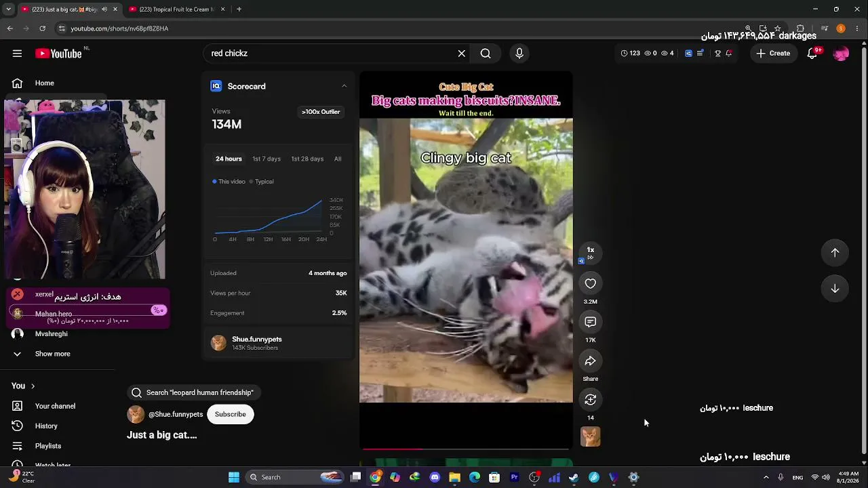Go to the previous Short
The width and height of the screenshot is (868, 488).
(x=835, y=253)
